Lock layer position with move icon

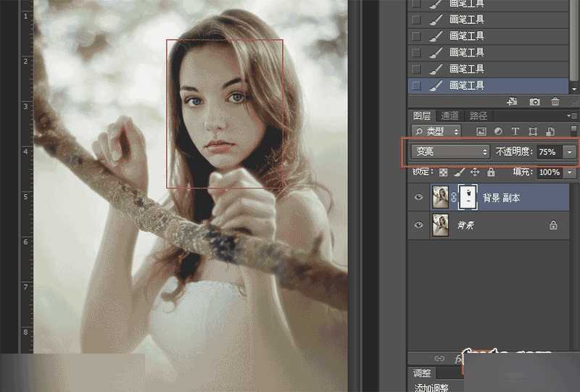pos(475,172)
